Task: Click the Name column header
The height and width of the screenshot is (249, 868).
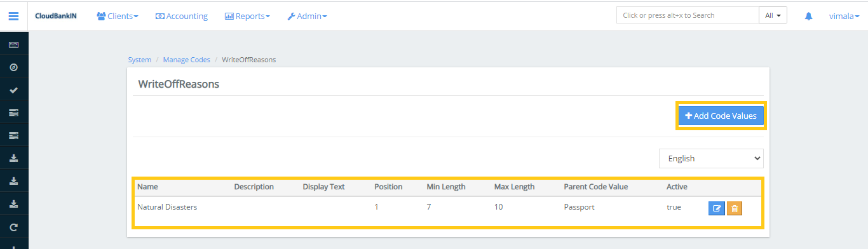Action: pyautogui.click(x=147, y=187)
